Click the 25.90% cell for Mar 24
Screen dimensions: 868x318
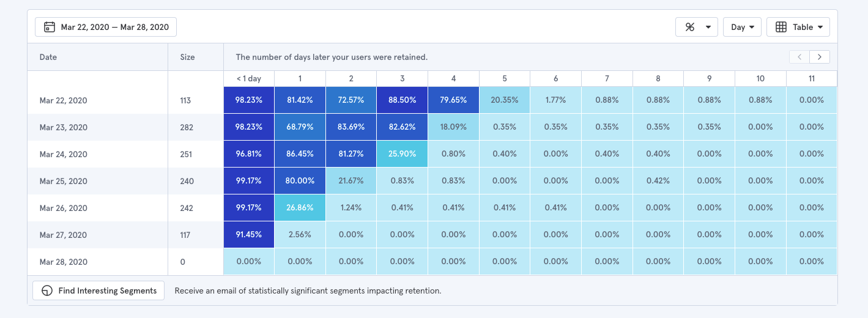pyautogui.click(x=402, y=154)
